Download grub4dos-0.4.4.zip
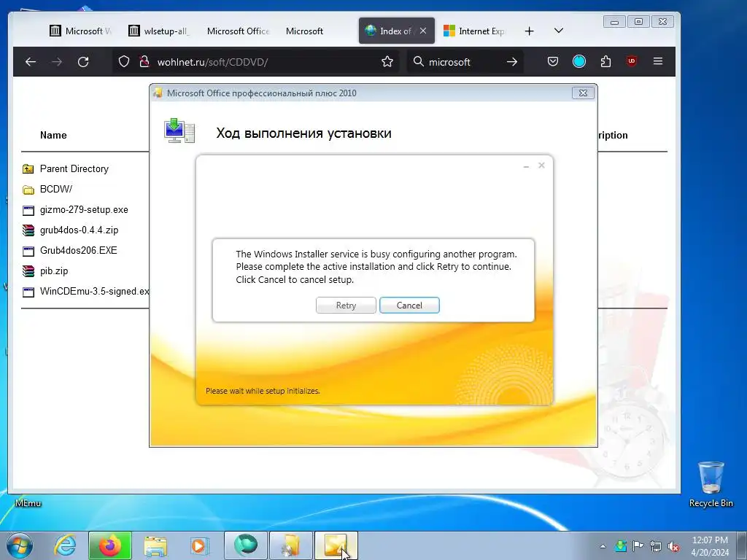 (x=79, y=230)
